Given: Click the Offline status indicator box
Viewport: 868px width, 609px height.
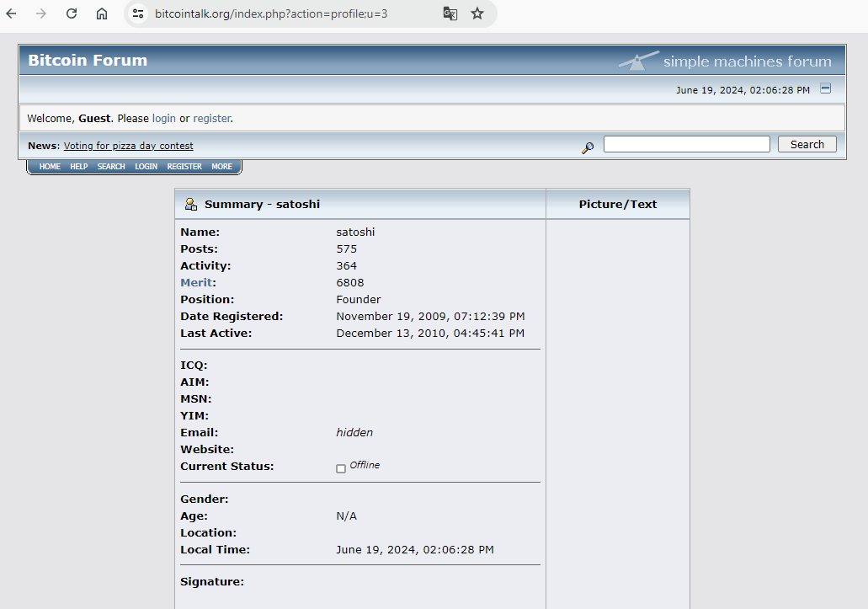Looking at the screenshot, I should (341, 468).
